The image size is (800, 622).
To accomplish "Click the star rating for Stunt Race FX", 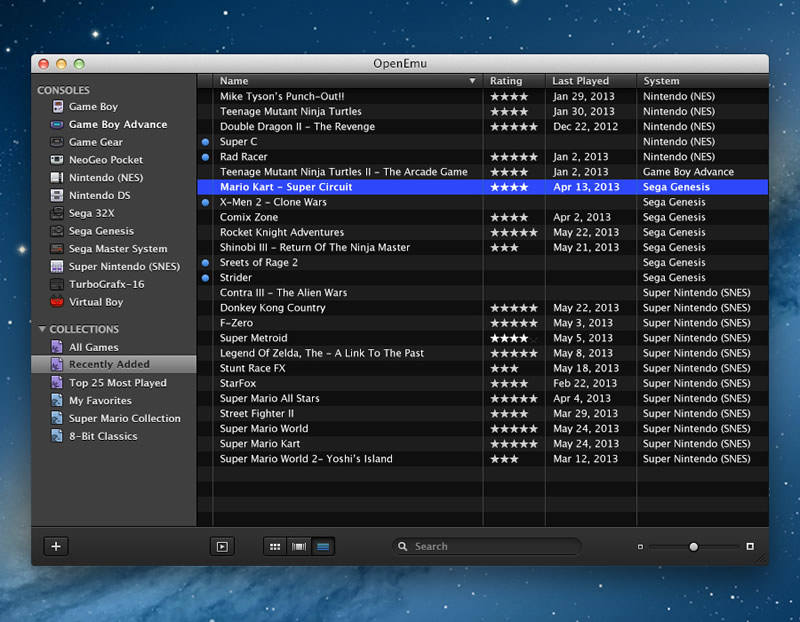I will 504,368.
